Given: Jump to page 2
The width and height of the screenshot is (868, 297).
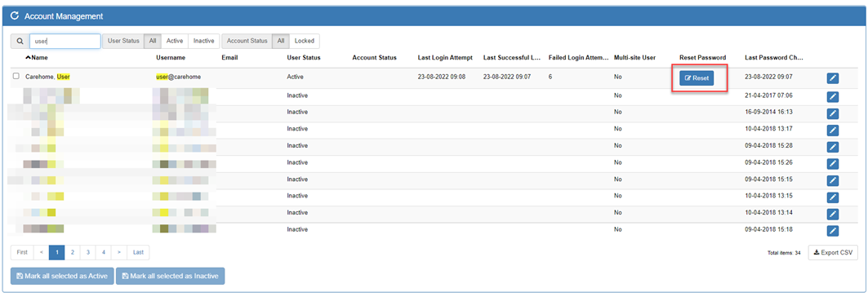Looking at the screenshot, I should (72, 252).
